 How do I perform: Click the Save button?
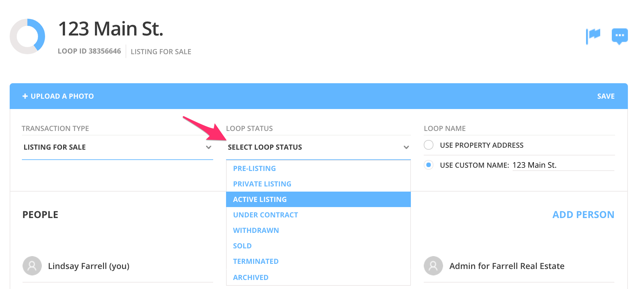[x=606, y=96]
